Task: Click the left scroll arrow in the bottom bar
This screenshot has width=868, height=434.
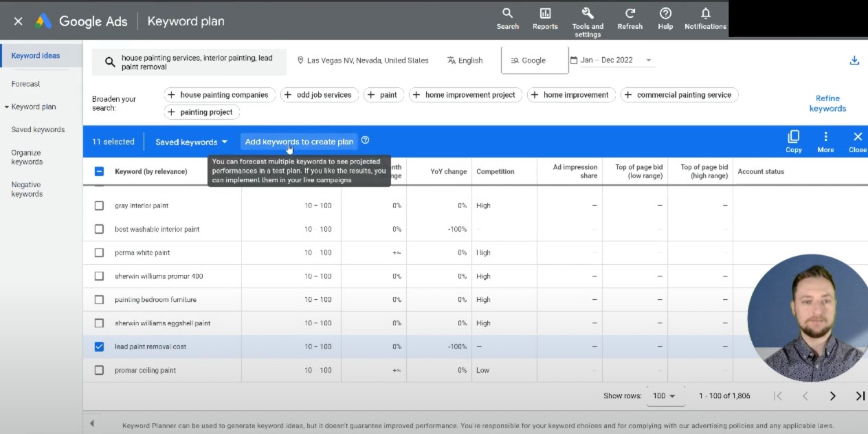Action: pyautogui.click(x=91, y=424)
